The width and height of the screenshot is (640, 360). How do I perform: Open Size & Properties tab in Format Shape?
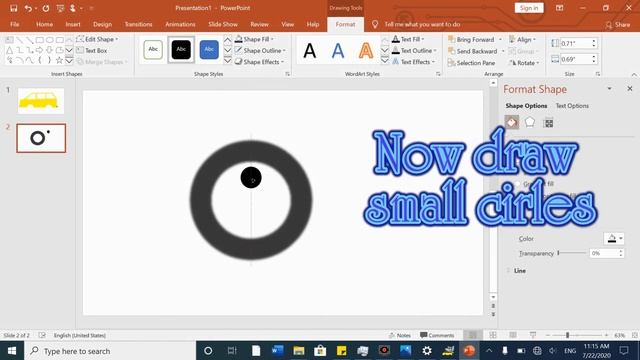pos(549,122)
